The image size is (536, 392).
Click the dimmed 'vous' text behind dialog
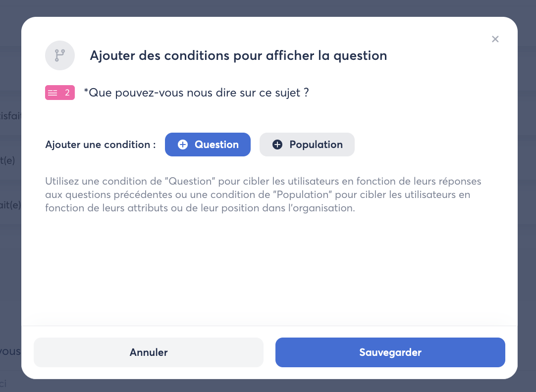(10, 351)
